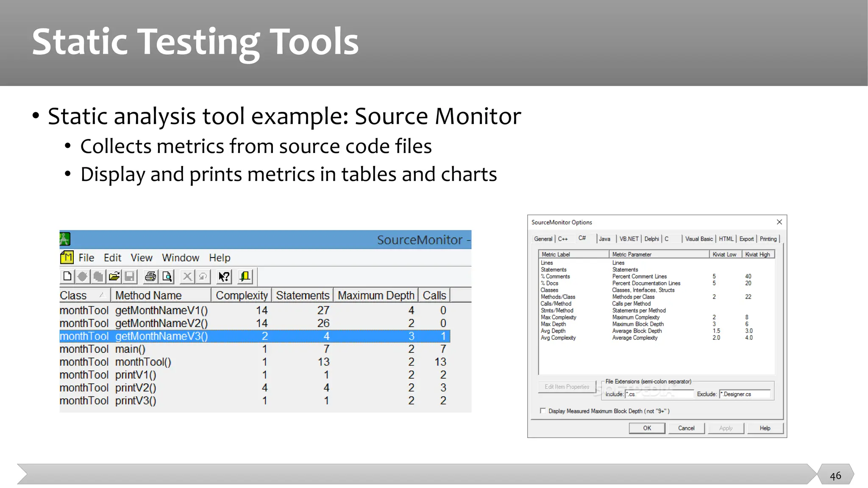This screenshot has height=488, width=868.
Task: Open the Help menu in SourceMonitor
Action: [220, 258]
